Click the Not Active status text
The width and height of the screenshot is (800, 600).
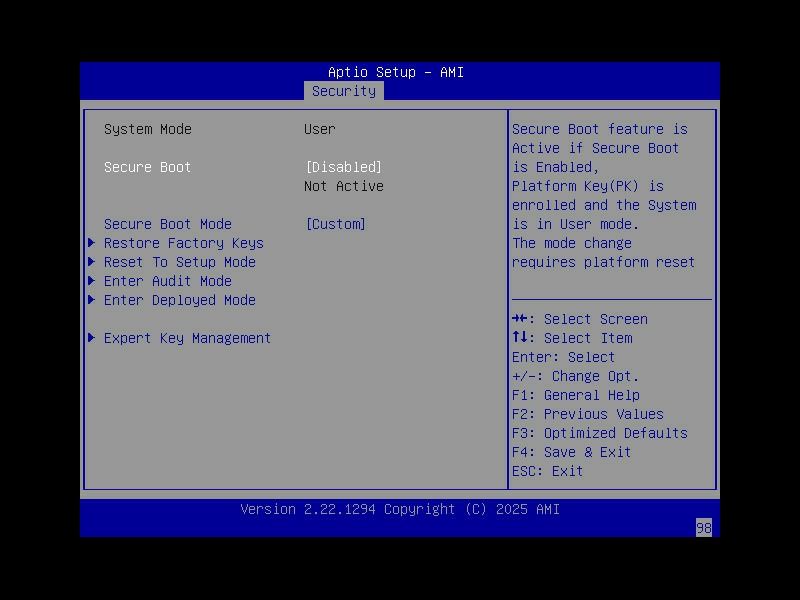[343, 186]
